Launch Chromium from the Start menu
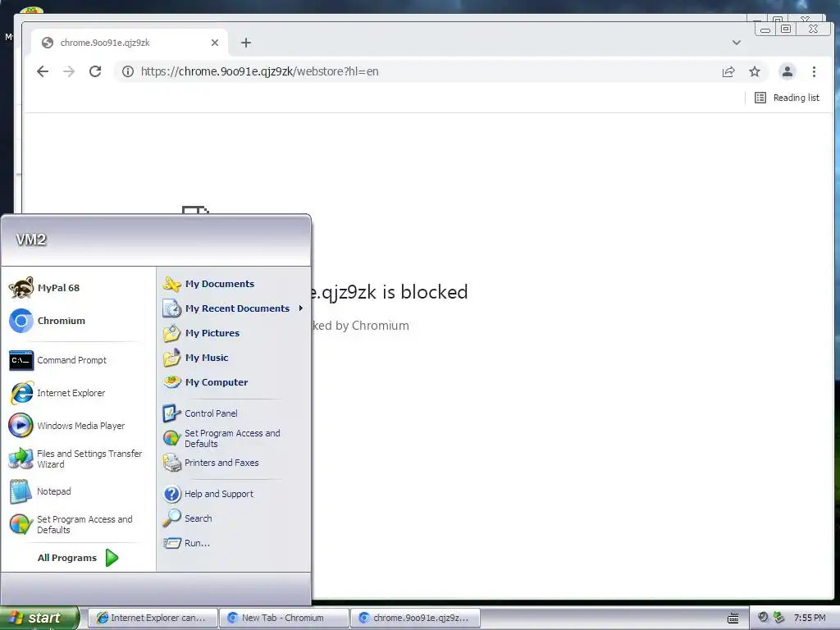This screenshot has width=840, height=630. click(77, 321)
